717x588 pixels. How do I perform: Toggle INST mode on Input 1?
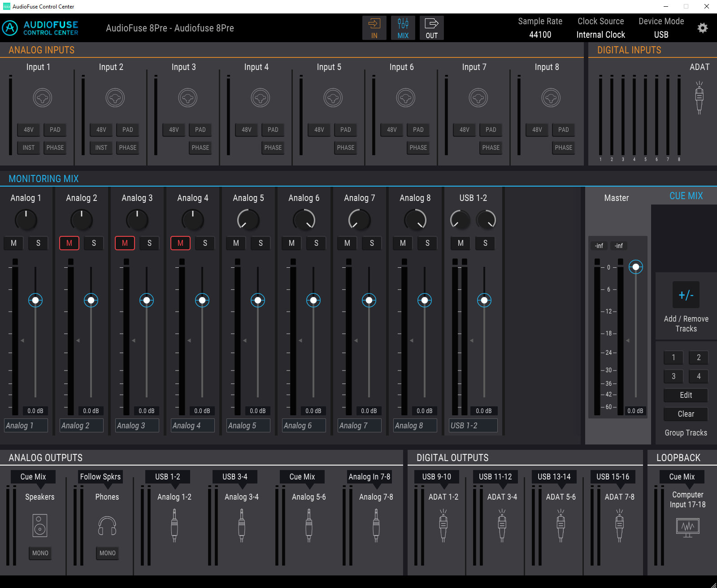[x=29, y=148]
